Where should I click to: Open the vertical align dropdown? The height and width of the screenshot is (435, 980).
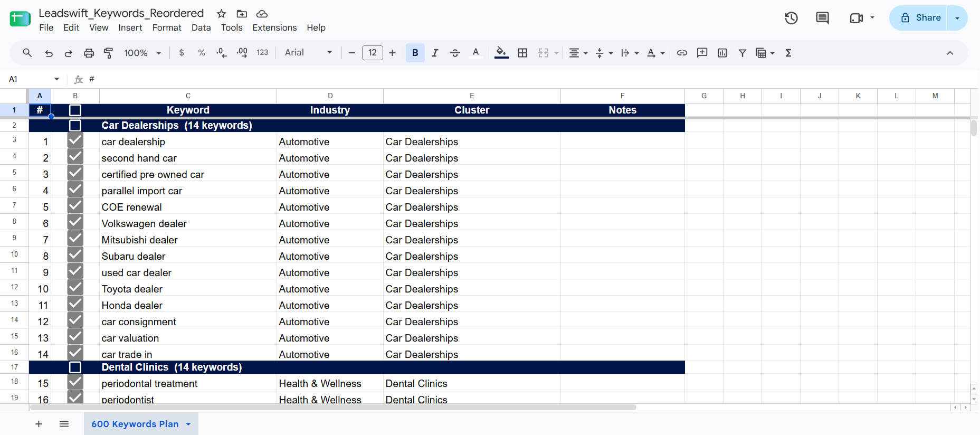[x=604, y=53]
